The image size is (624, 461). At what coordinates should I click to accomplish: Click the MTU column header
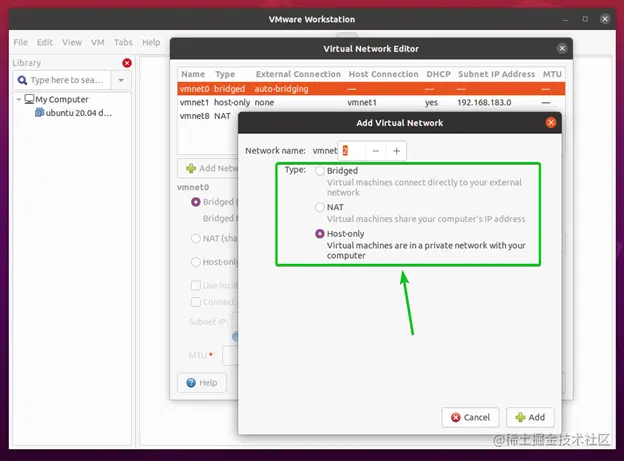[x=552, y=74]
